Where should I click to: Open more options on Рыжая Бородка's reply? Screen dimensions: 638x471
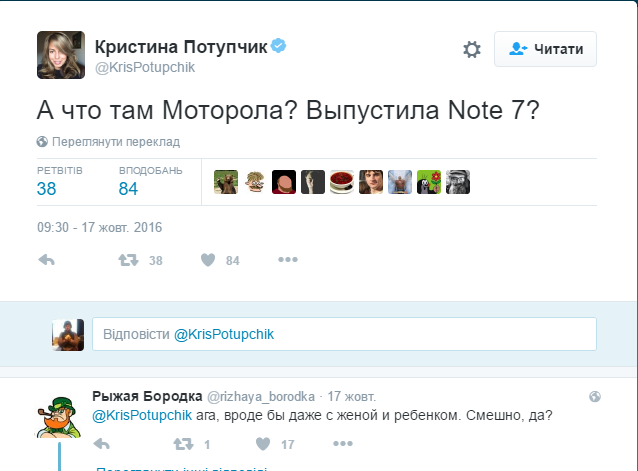point(343,443)
